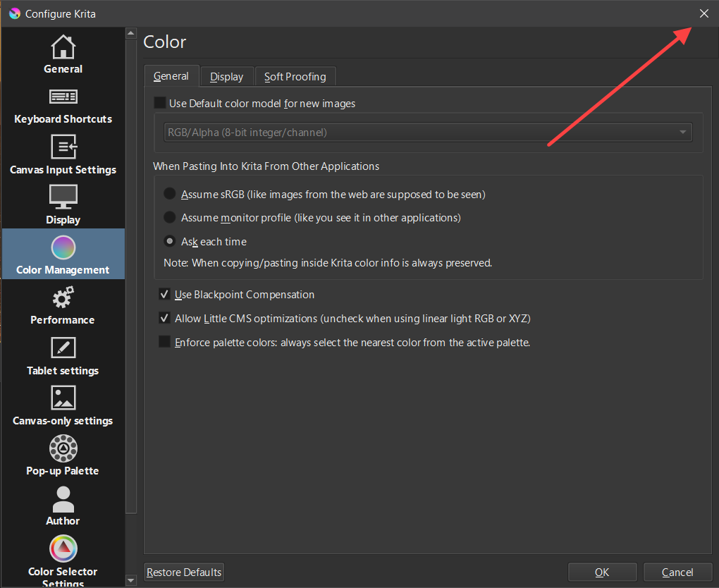This screenshot has height=588, width=719.
Task: Click the Cancel button
Action: coord(677,572)
